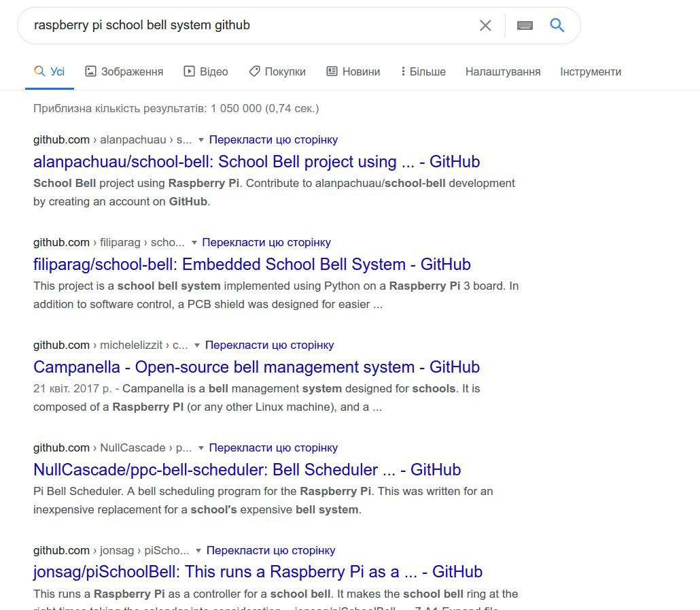Translate the alanpachuau page via Перекласти link
This screenshot has width=700, height=610.
point(273,140)
